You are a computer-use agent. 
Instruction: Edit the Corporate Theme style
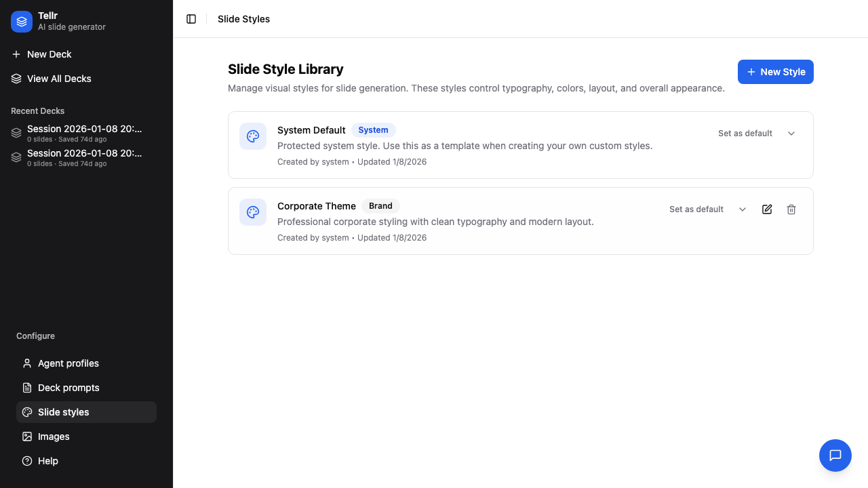(x=767, y=209)
